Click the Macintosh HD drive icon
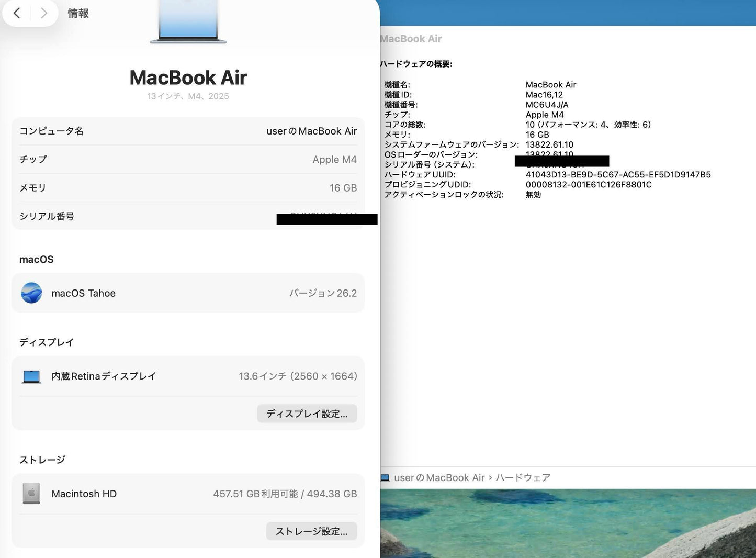Image resolution: width=756 pixels, height=558 pixels. 31,494
